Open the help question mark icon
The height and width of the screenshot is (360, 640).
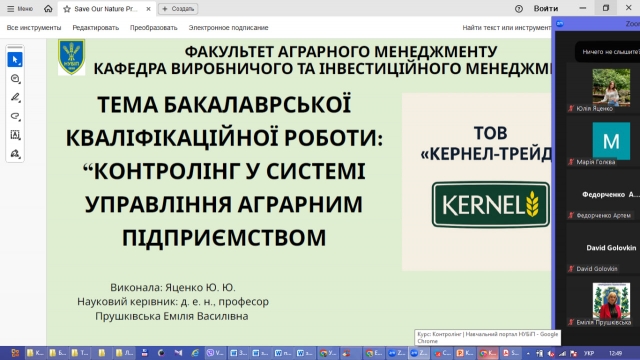coord(518,9)
